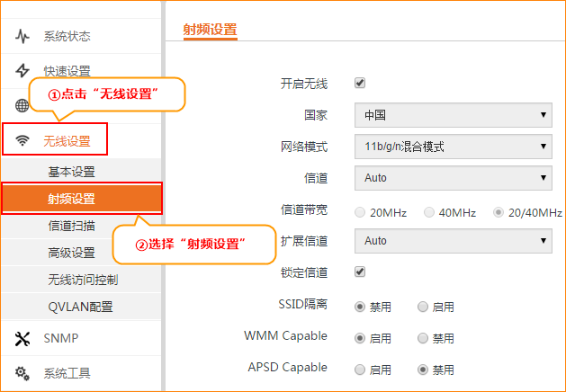566x392 pixels.
Task: Open the 信道 Auto dropdown
Action: click(453, 178)
